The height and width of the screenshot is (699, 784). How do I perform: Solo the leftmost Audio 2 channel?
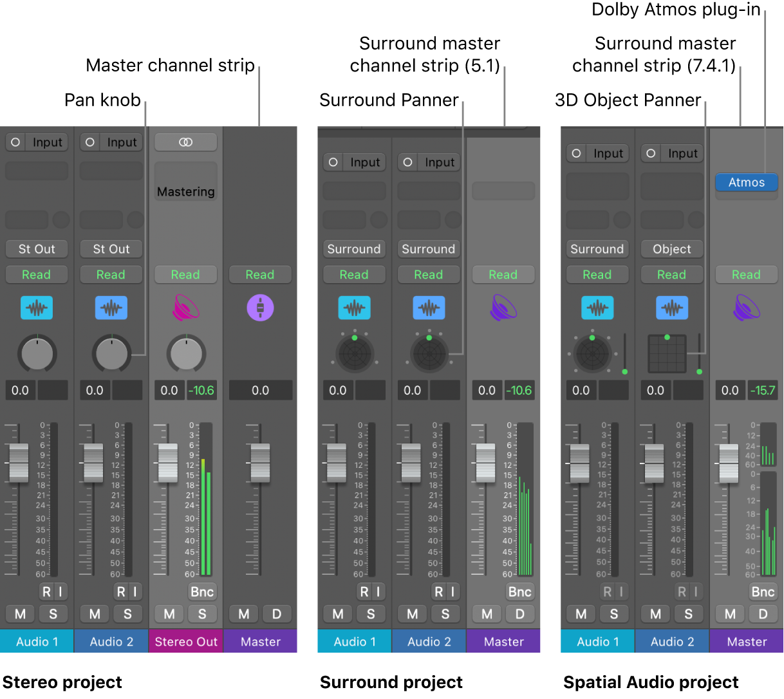(127, 614)
